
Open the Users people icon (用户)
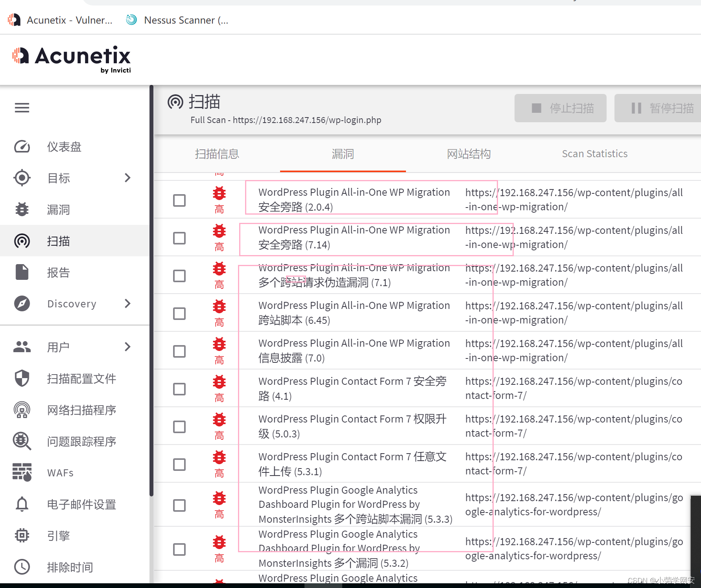[22, 347]
